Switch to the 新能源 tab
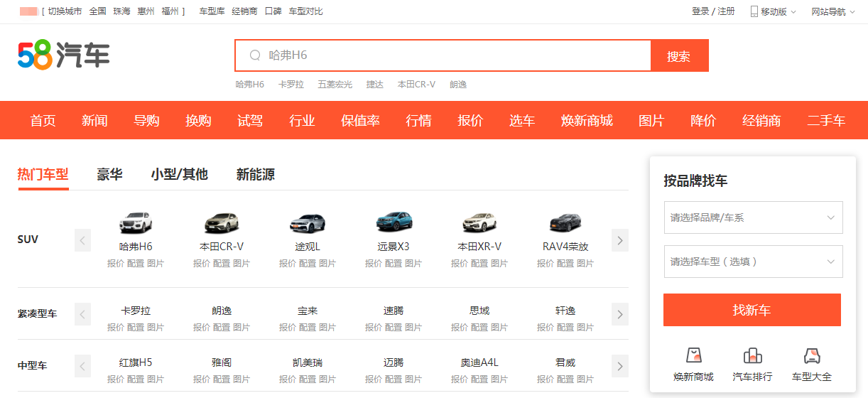868x398 pixels. click(256, 175)
